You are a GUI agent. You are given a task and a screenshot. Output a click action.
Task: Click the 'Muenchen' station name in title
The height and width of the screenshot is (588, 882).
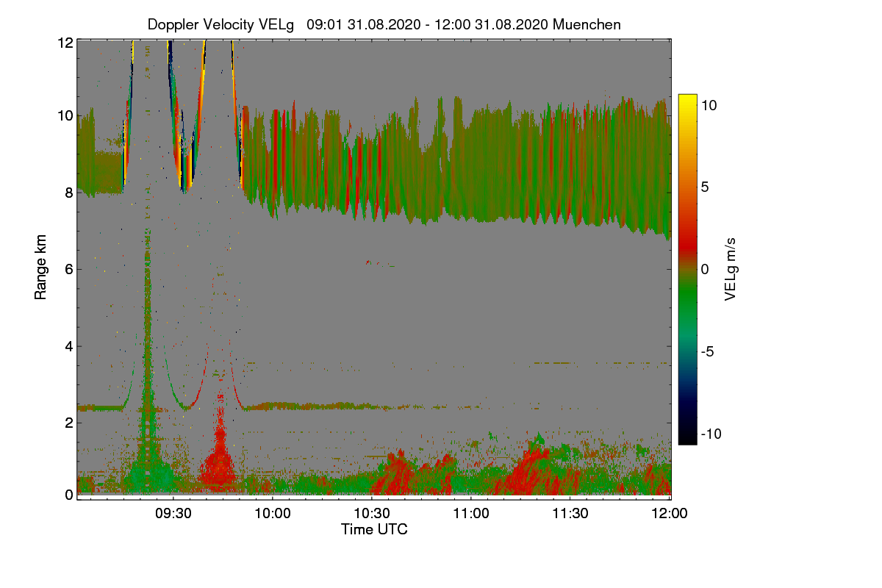[587, 24]
